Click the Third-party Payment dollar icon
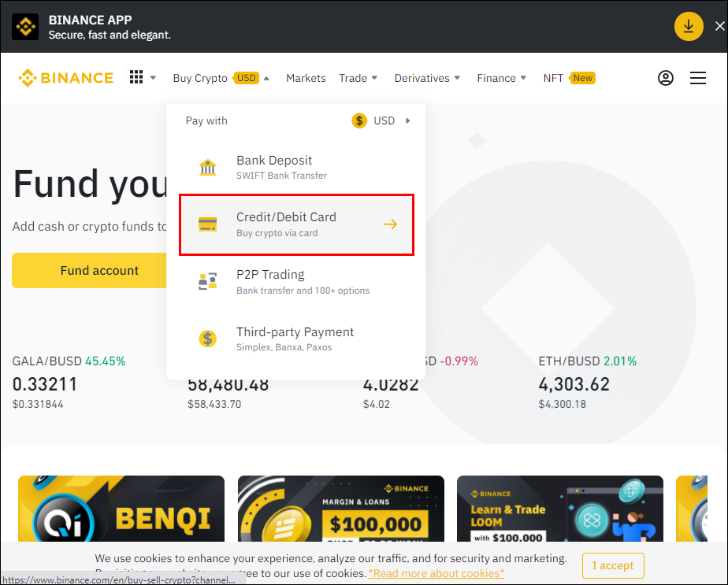728x585 pixels. [207, 339]
